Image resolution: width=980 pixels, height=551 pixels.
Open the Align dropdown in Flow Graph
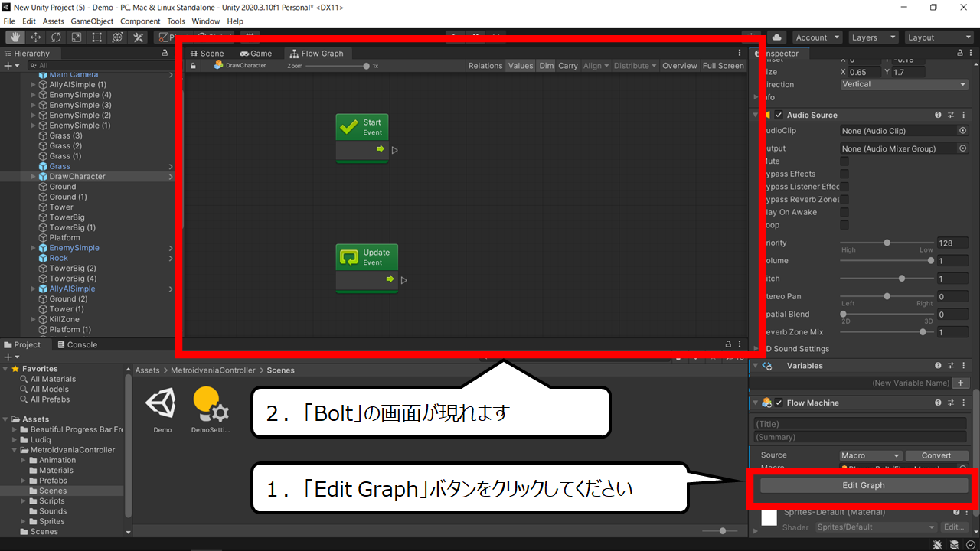pos(596,66)
